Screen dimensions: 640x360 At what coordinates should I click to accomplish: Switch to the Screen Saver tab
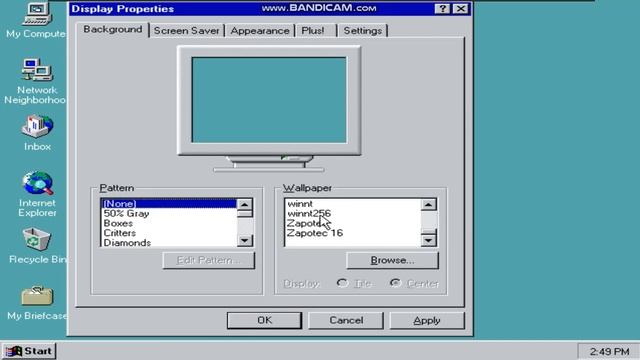[x=187, y=31]
